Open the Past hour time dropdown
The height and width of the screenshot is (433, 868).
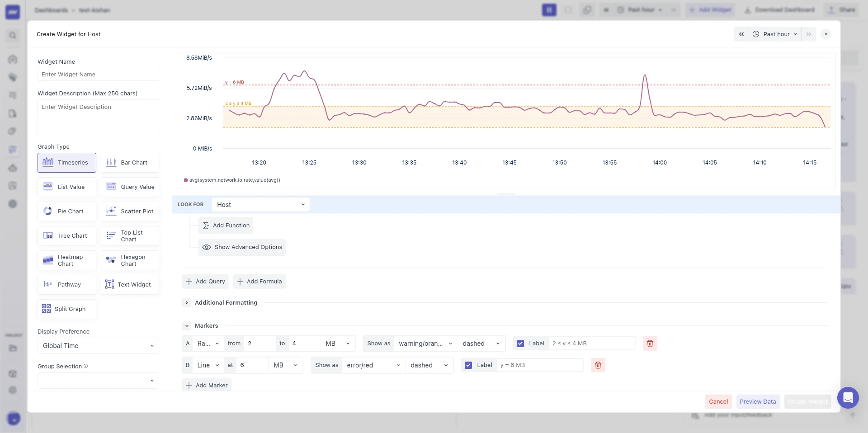pyautogui.click(x=775, y=34)
